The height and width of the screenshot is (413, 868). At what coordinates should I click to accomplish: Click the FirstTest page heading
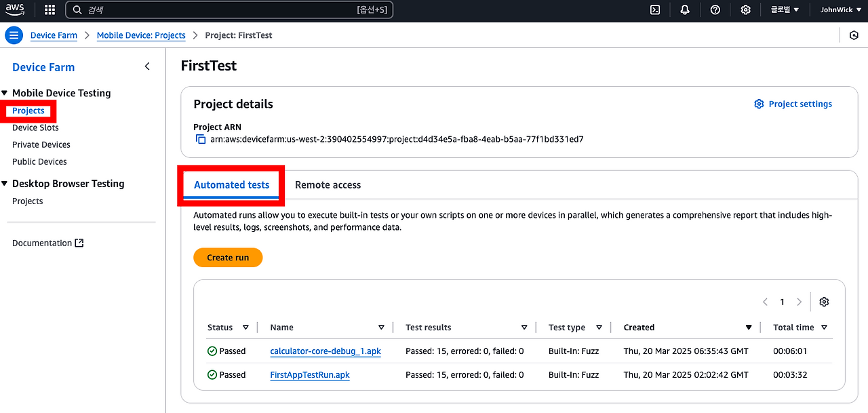209,66
